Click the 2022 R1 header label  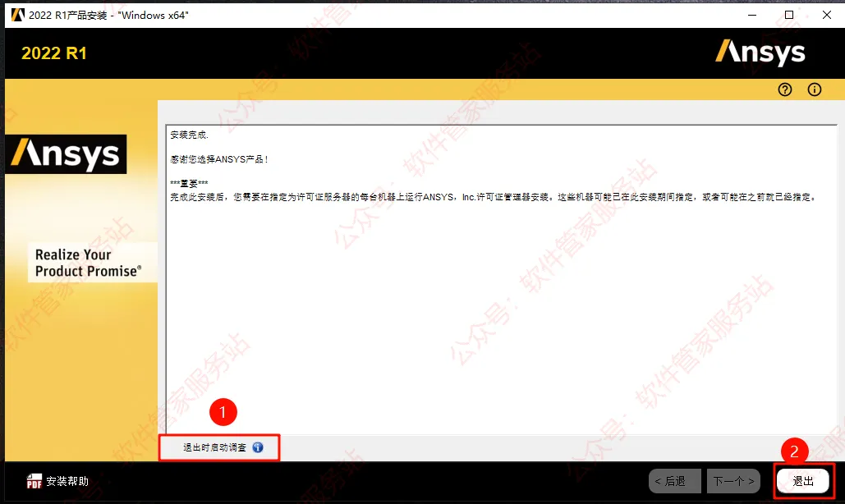click(54, 53)
